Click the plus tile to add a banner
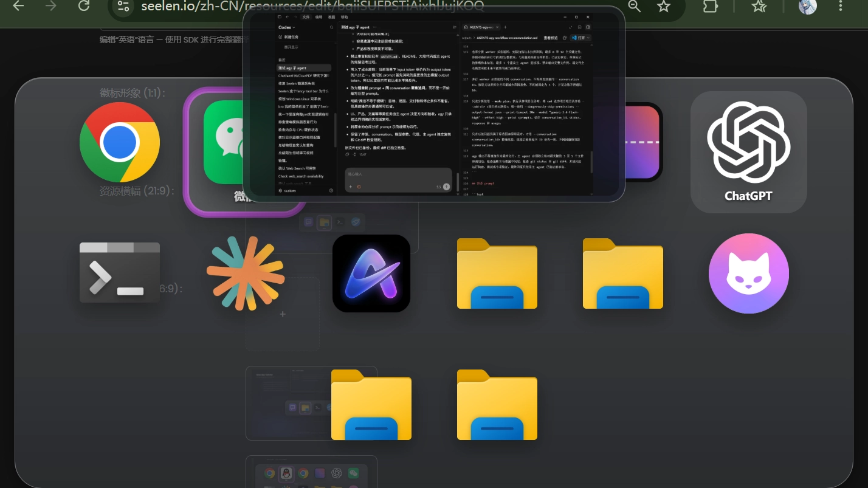868x488 pixels. tap(283, 314)
